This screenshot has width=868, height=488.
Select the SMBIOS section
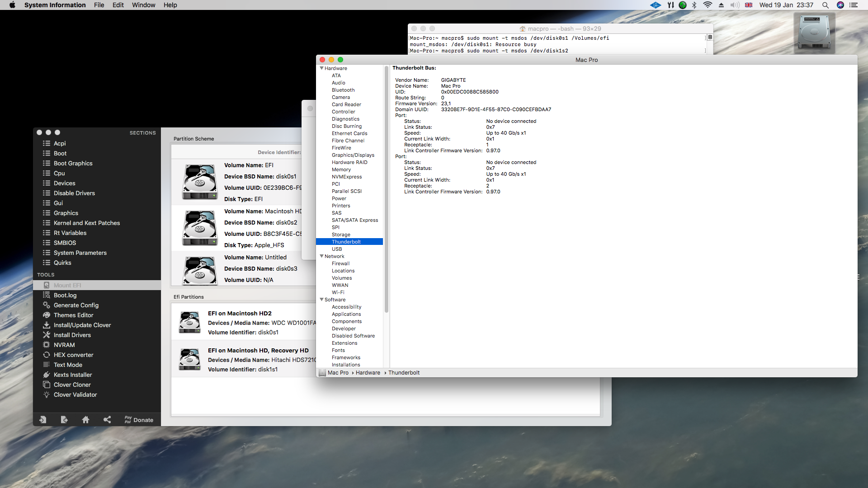[x=65, y=243]
